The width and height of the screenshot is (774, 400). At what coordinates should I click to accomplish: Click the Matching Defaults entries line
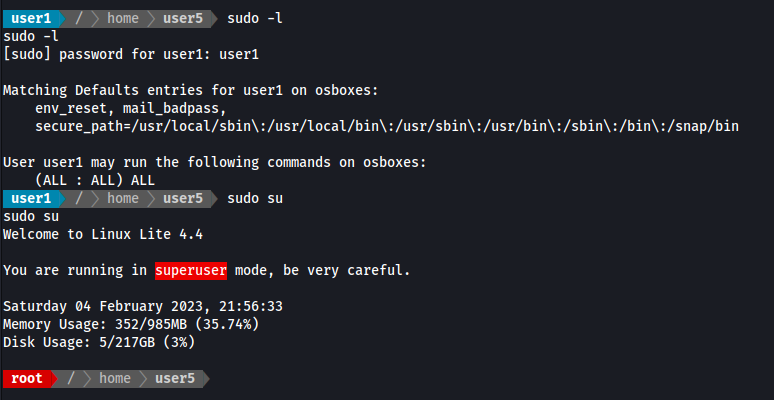pyautogui.click(x=191, y=90)
